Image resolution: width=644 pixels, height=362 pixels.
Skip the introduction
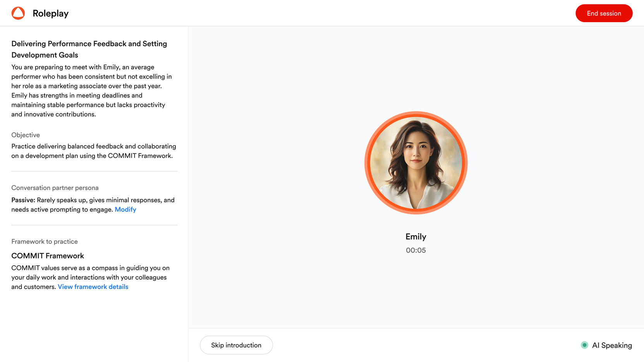[x=236, y=345]
